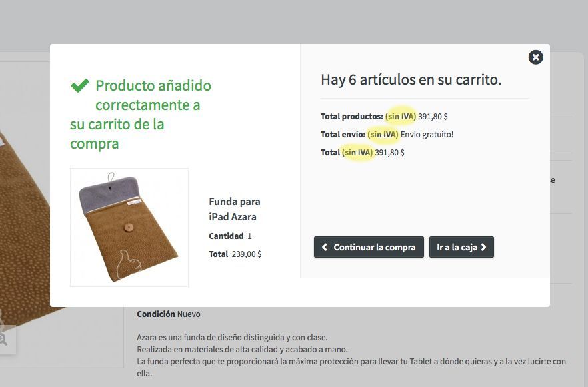Image resolution: width=588 pixels, height=387 pixels.
Task: Open the Funda para iPad Azara thumbnail
Action: click(x=129, y=228)
